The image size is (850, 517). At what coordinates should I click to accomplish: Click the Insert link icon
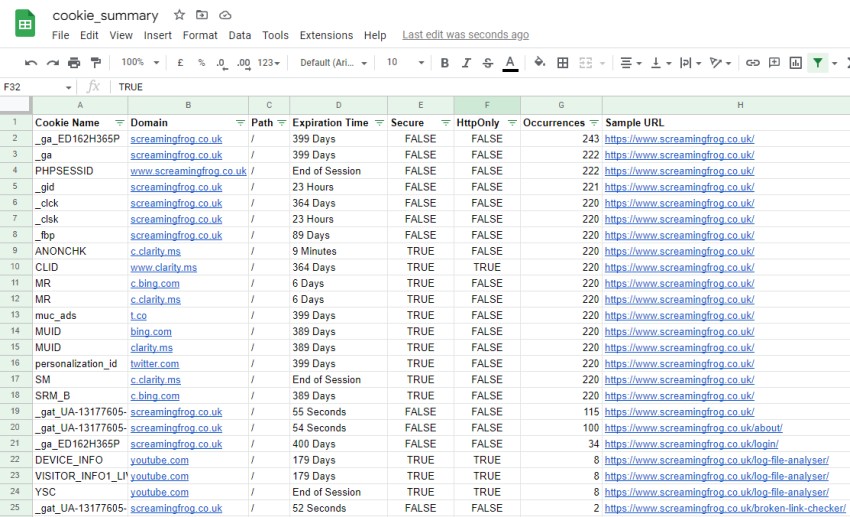[x=752, y=63]
